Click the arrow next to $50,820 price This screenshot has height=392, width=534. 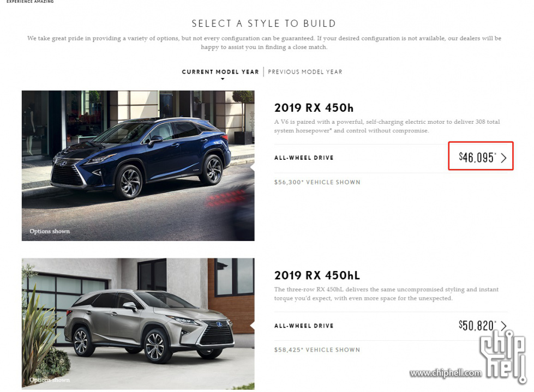coord(503,325)
